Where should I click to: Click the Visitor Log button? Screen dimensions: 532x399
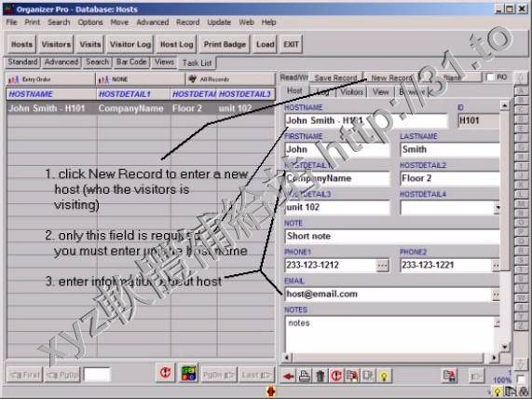(130, 45)
